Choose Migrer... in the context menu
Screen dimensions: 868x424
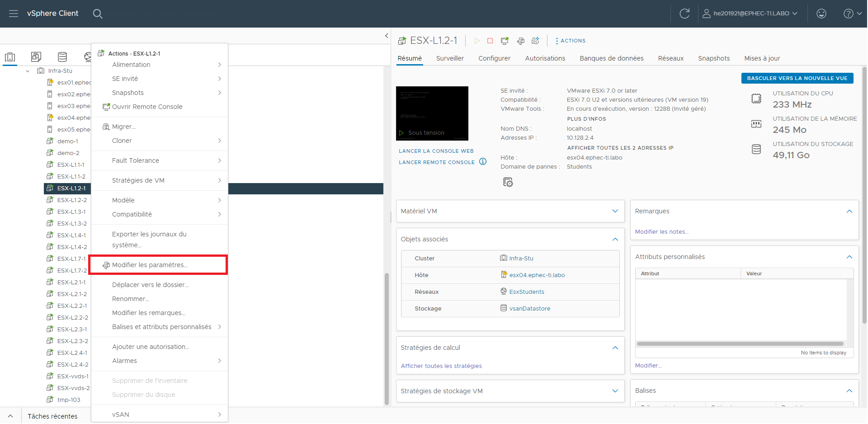(160, 127)
